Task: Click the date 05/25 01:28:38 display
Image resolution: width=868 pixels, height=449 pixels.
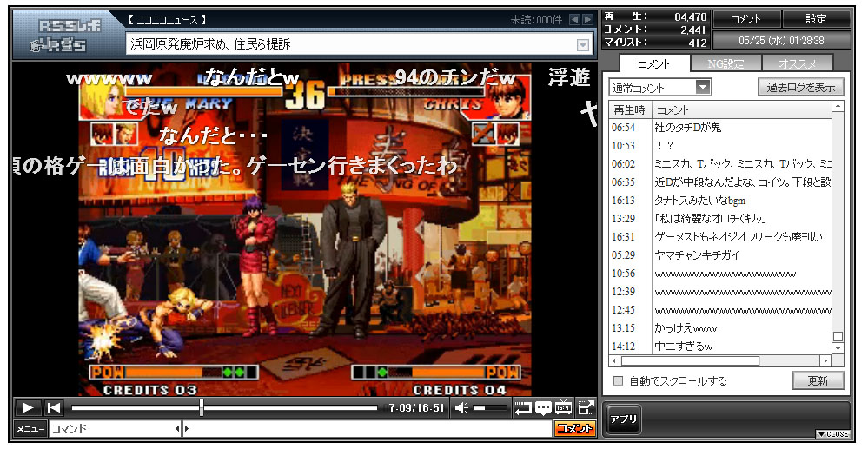Action: point(781,41)
